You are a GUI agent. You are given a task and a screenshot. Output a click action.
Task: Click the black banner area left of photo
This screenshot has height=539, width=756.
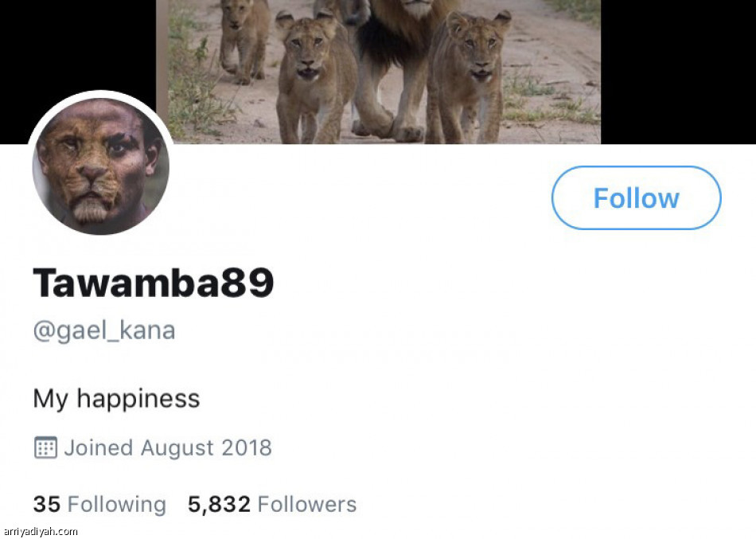80,48
